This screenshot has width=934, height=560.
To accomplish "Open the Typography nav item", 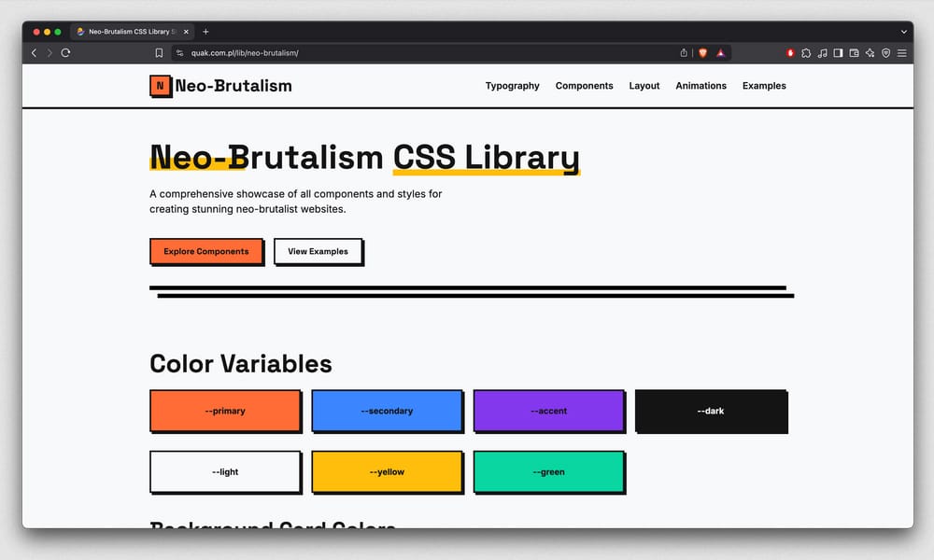I will click(512, 86).
